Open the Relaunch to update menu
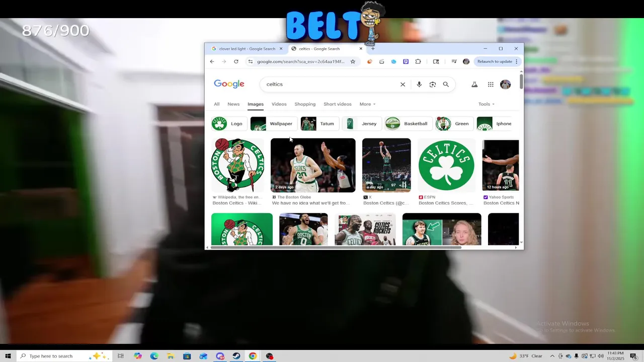The width and height of the screenshot is (644, 362). [498, 61]
